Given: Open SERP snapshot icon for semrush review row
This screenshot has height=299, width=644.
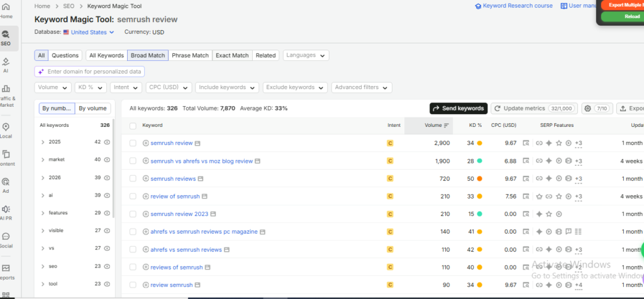Looking at the screenshot, I should (x=526, y=143).
